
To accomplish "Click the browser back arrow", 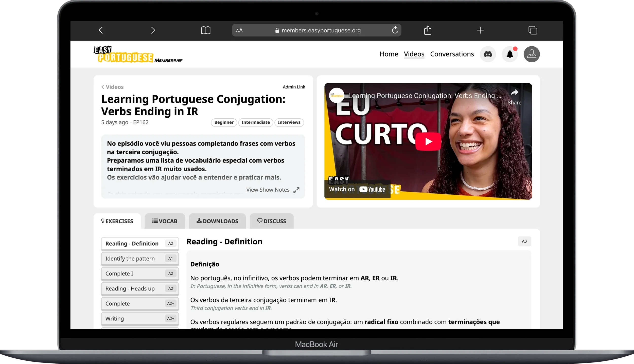I will pyautogui.click(x=101, y=30).
